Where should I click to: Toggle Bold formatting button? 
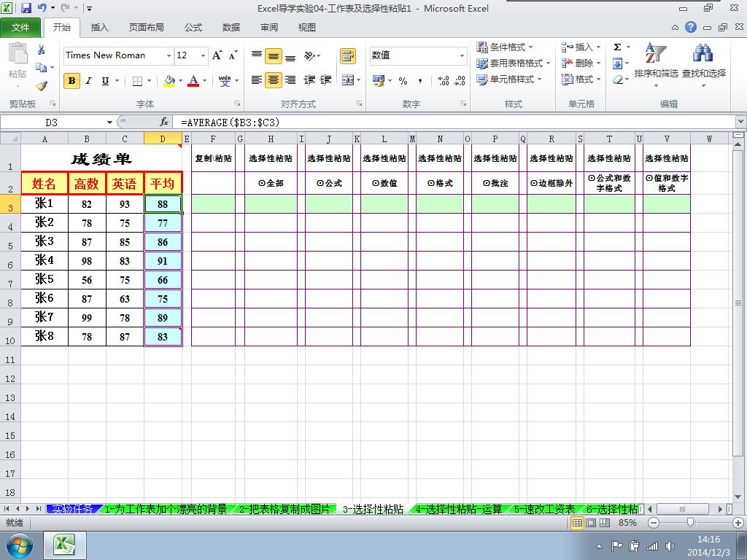coord(72,80)
